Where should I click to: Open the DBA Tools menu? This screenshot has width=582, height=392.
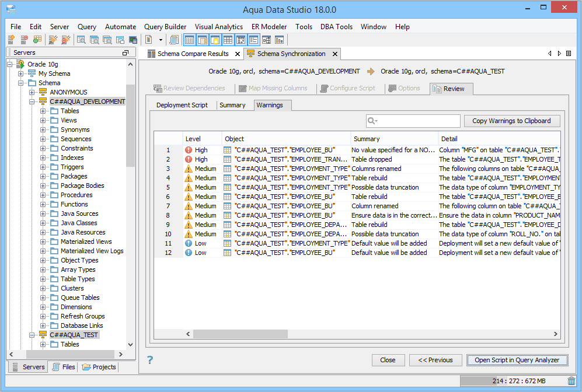pos(336,27)
